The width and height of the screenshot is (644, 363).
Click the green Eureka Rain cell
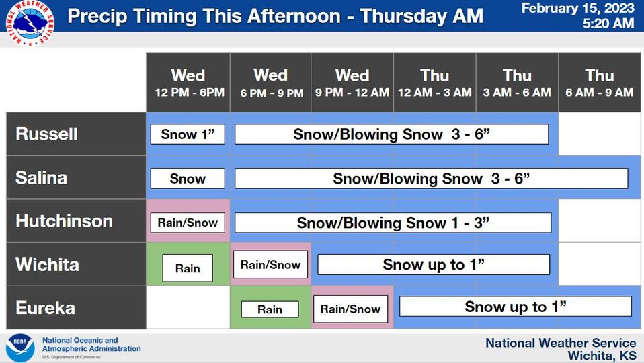[x=270, y=309]
